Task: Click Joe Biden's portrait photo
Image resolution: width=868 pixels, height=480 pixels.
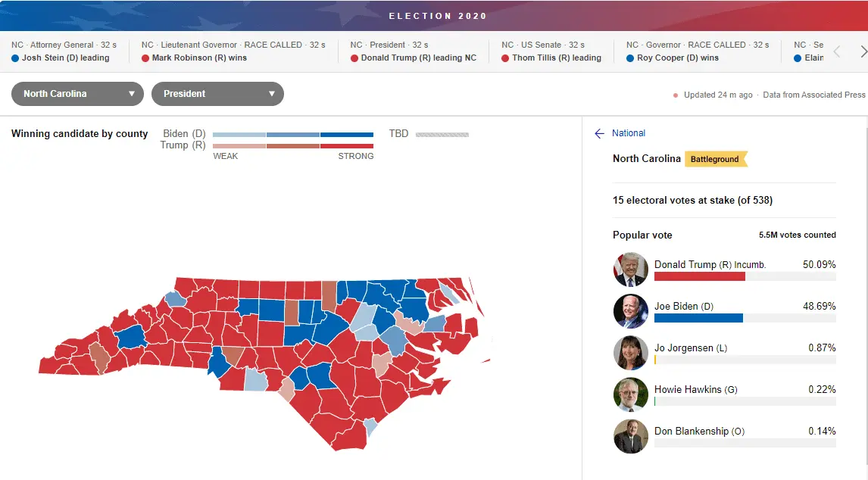Action: click(630, 311)
